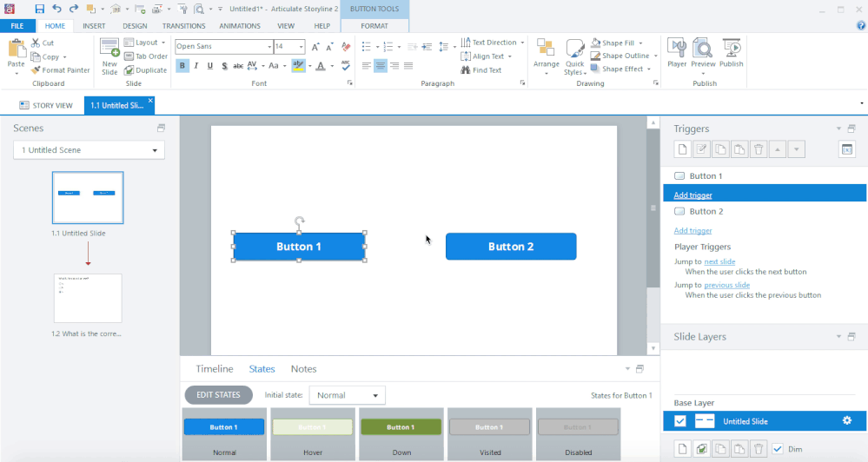Open the Open Sans font dropdown
The height and width of the screenshot is (462, 868).
[268, 47]
